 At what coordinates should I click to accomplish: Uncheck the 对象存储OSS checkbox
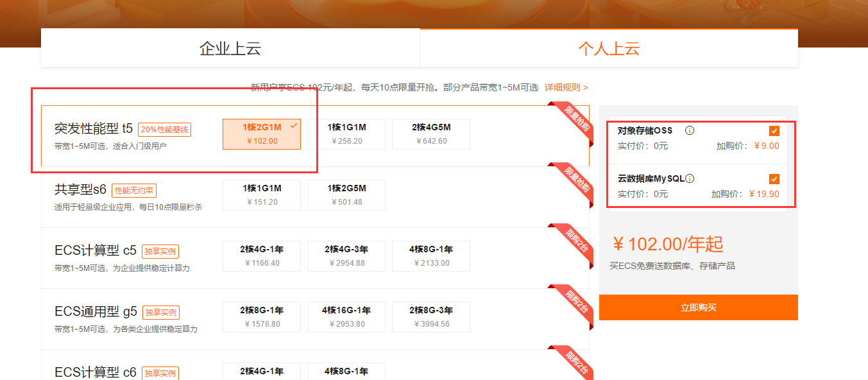pos(774,131)
